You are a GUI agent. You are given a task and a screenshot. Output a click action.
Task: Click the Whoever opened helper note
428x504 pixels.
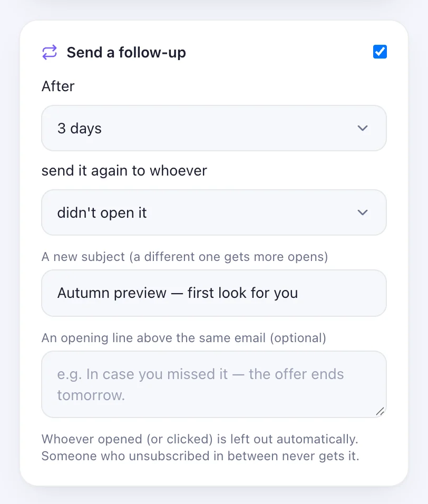[x=200, y=439]
